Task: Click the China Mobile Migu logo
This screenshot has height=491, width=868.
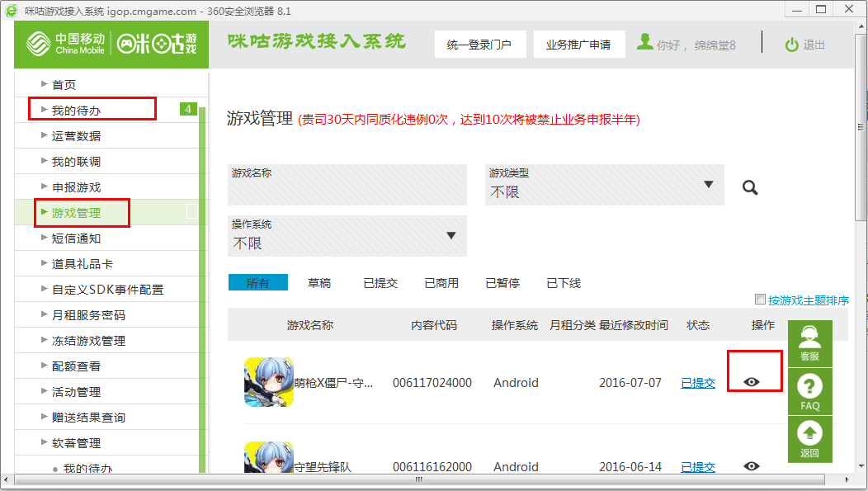Action: coord(111,45)
